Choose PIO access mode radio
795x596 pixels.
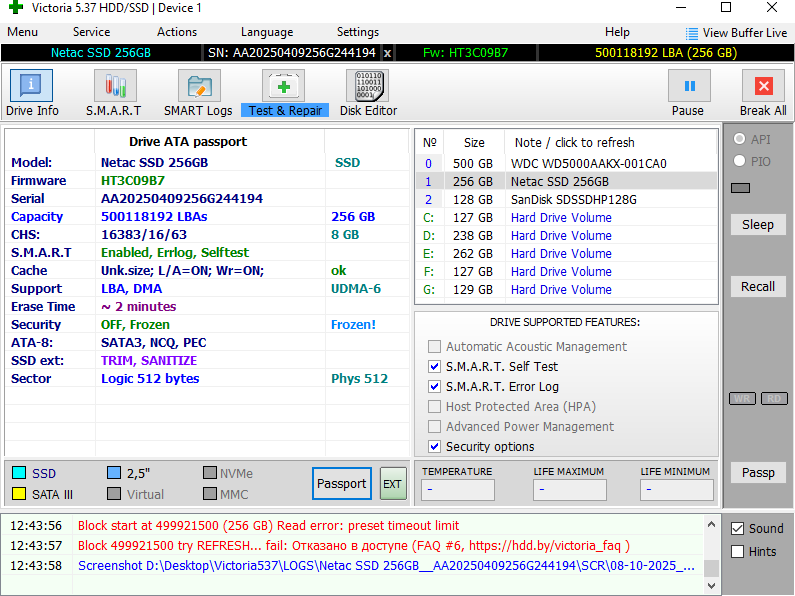(x=740, y=160)
